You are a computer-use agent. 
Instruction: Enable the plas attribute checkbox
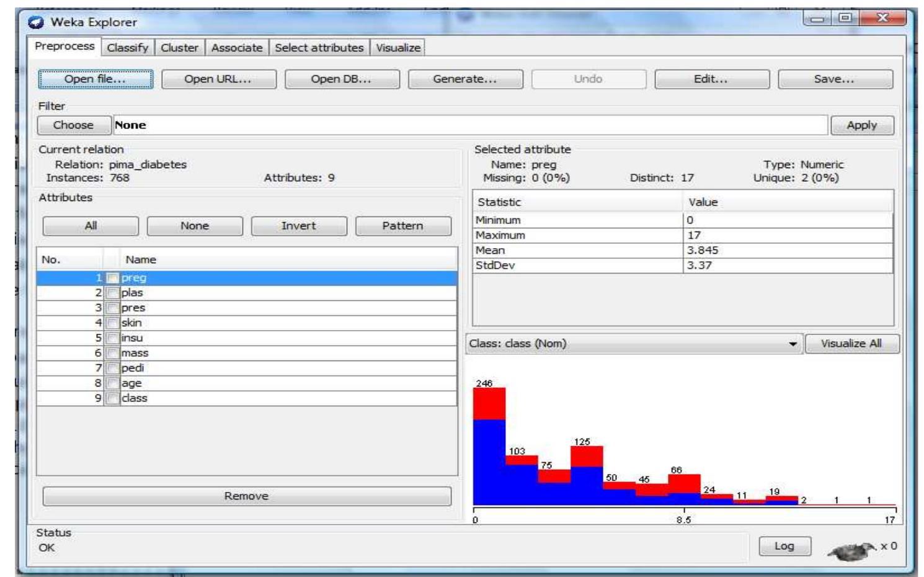pos(112,293)
